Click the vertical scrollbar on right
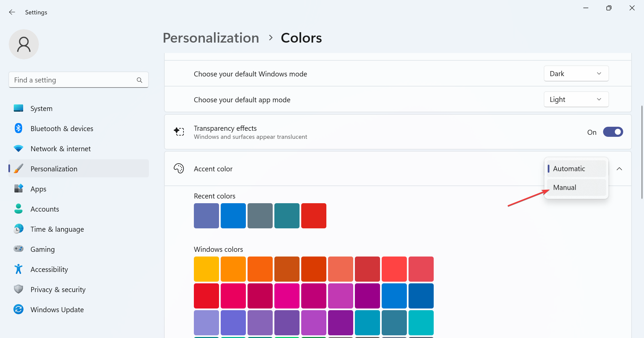The height and width of the screenshot is (338, 644). pos(642,153)
